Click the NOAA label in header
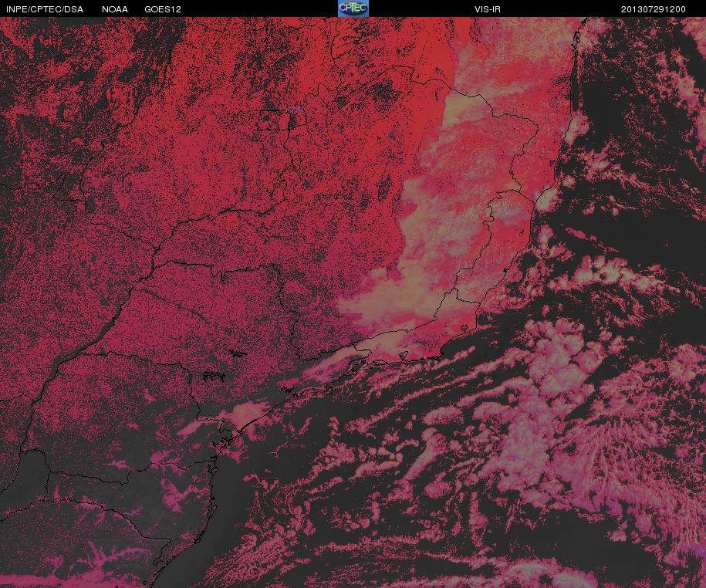 pyautogui.click(x=115, y=9)
